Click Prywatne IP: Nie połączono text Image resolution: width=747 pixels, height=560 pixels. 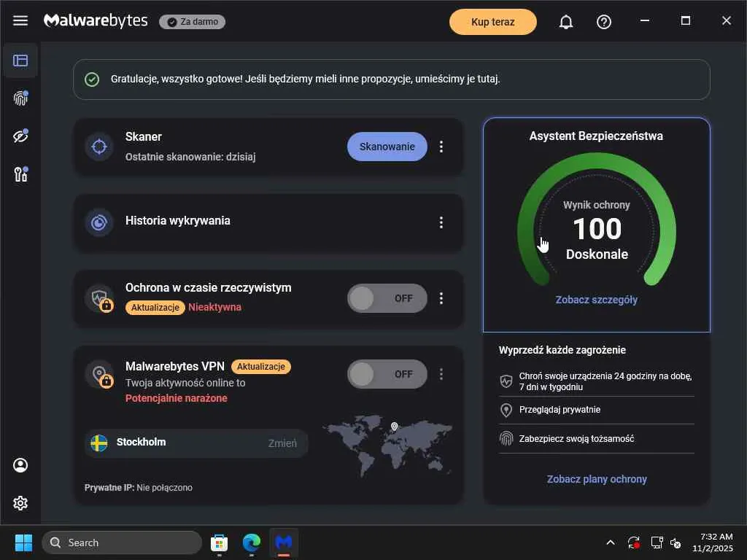(139, 488)
